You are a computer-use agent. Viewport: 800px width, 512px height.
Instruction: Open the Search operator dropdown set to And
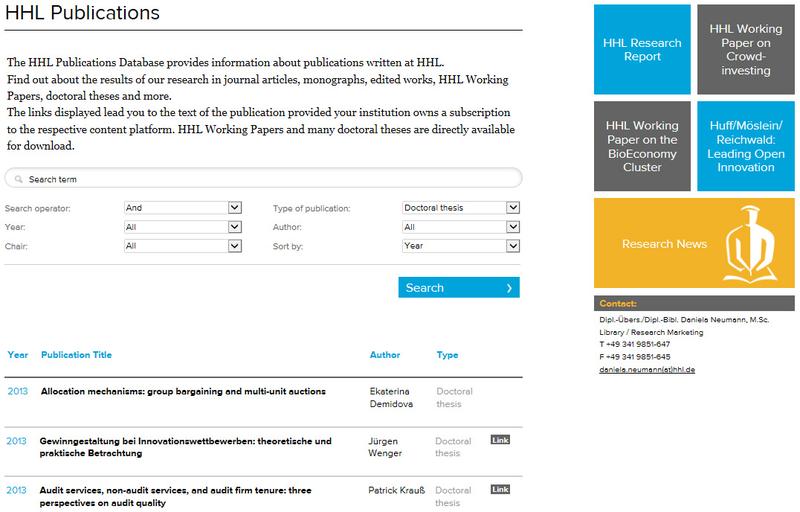[183, 208]
